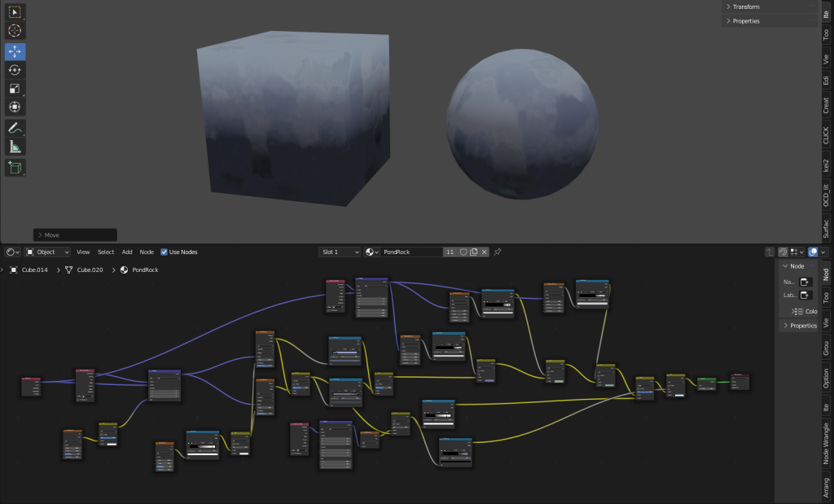Activate the 3D Cursor tool
The image size is (834, 504).
click(x=15, y=31)
